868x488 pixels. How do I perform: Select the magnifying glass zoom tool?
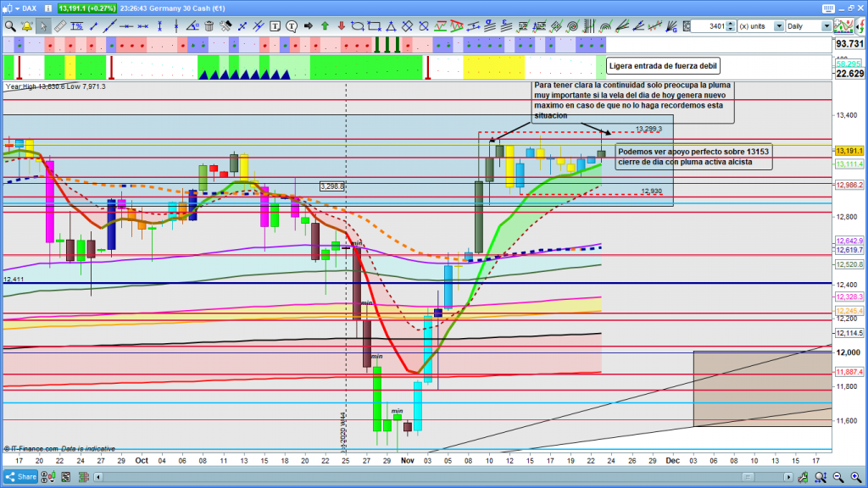10,26
